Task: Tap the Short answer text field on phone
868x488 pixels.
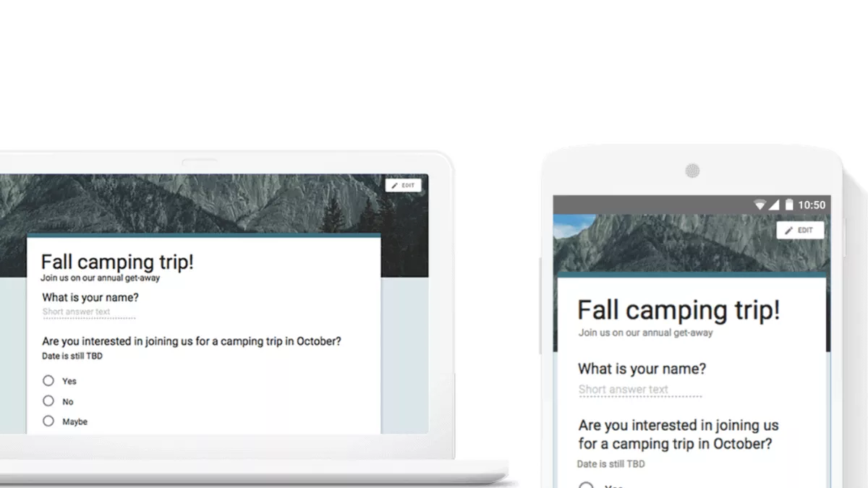Action: (x=640, y=390)
